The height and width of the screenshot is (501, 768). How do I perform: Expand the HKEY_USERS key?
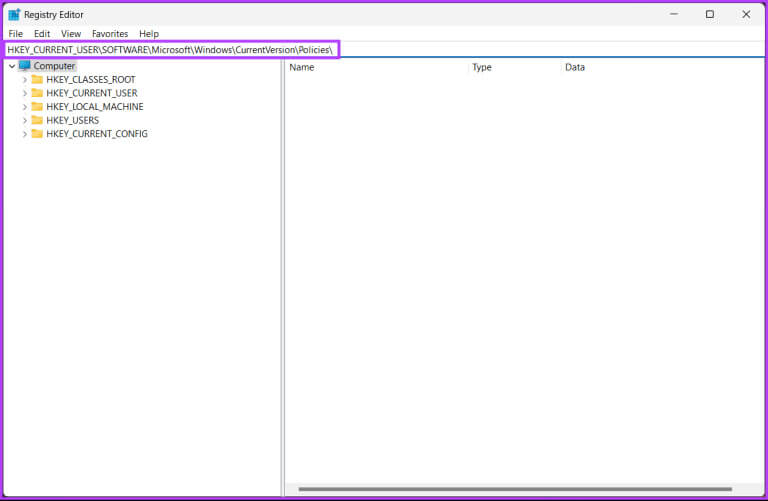pos(24,120)
